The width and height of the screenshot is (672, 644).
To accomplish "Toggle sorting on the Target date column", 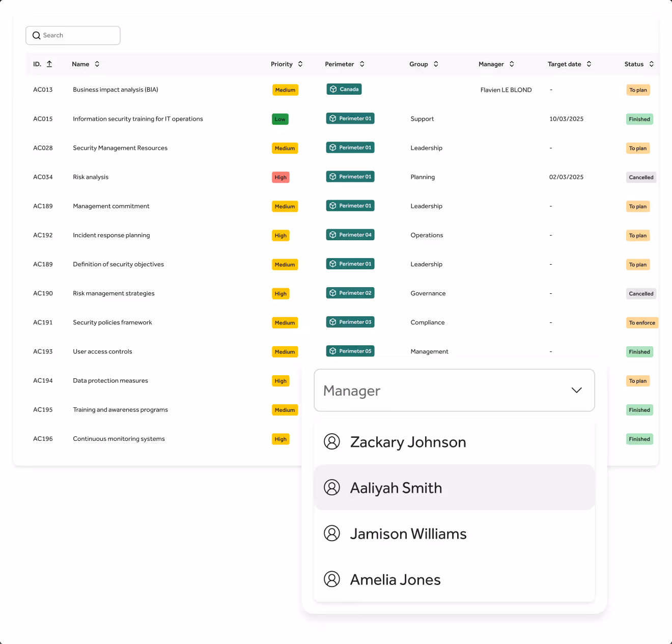I will tap(589, 64).
